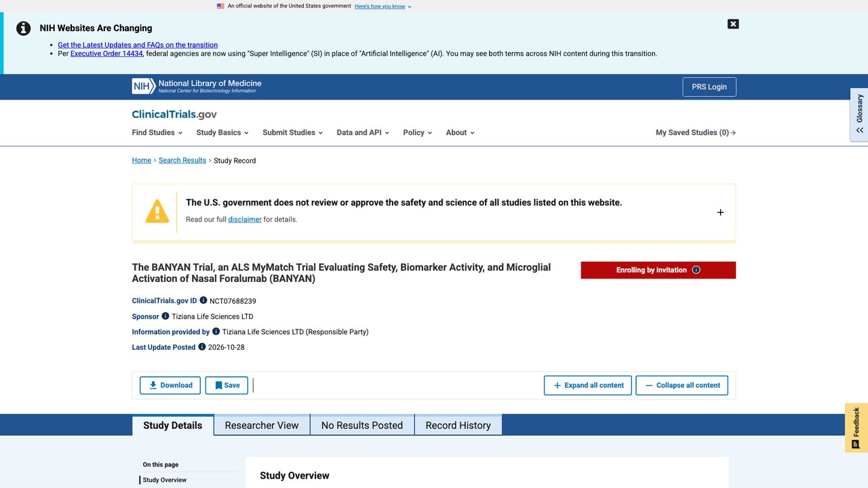Click Expand all content button
Screen dimensions: 868x488
pos(588,385)
